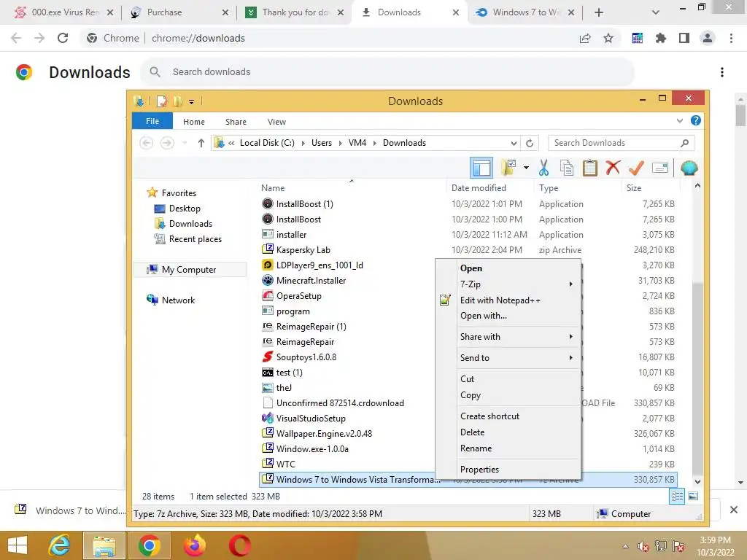Open a new Chrome tab

599,12
